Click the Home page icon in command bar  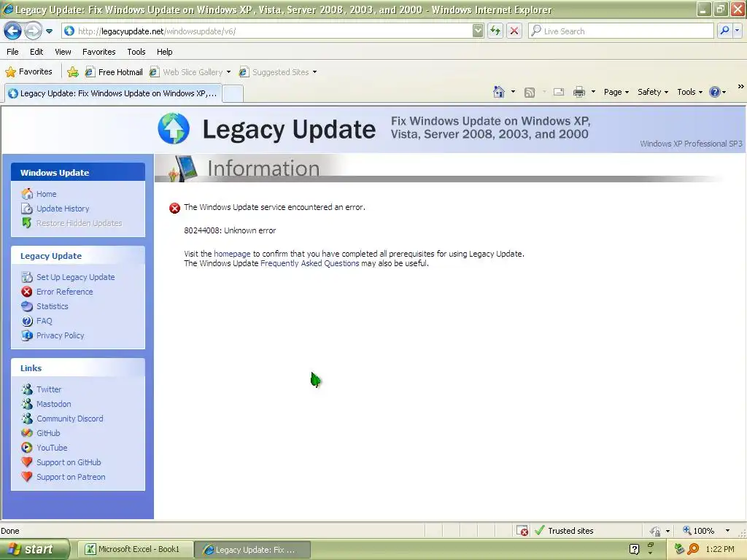499,92
